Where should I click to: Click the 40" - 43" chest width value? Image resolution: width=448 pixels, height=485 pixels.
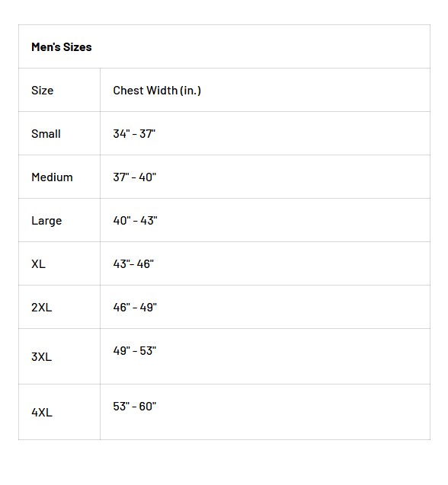coord(135,220)
